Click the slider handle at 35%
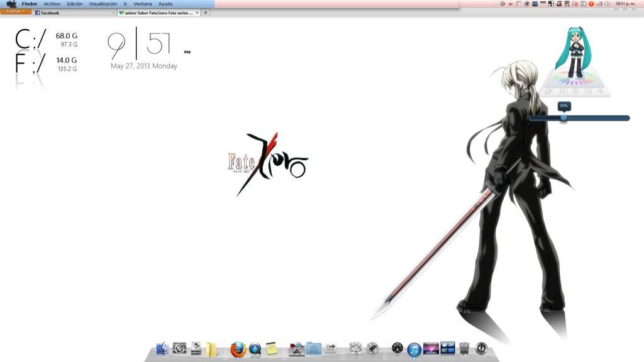 (563, 118)
